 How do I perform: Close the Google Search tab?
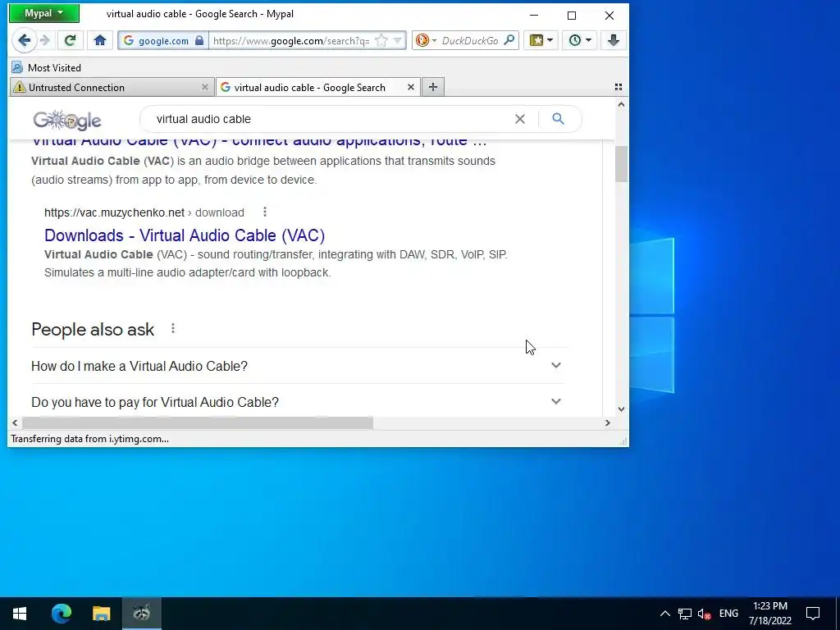pos(411,87)
